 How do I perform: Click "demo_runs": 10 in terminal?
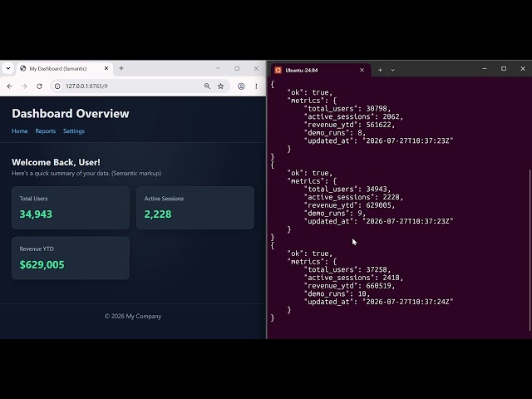click(x=337, y=293)
